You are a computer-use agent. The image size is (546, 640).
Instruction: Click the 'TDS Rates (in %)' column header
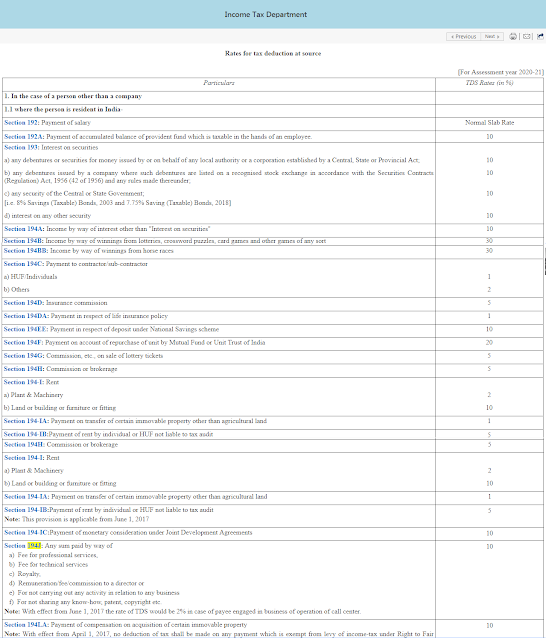point(489,83)
